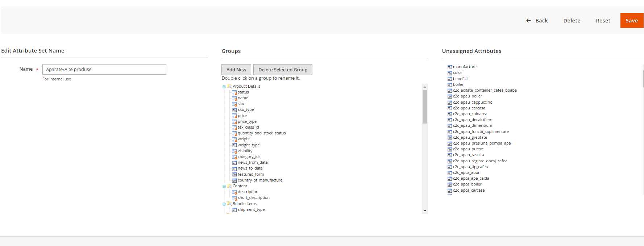Click the weight attribute icon

234,139
